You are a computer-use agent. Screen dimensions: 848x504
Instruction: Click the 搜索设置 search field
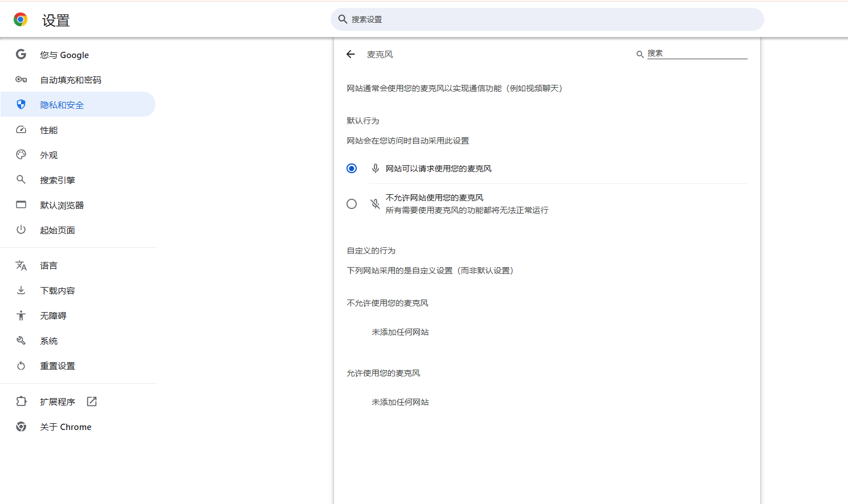pyautogui.click(x=547, y=19)
